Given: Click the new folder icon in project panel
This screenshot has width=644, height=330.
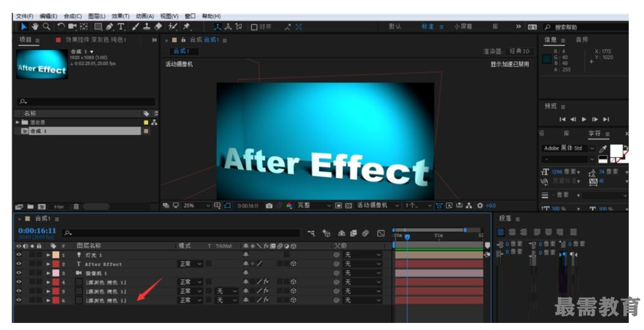Looking at the screenshot, I should click(x=31, y=206).
